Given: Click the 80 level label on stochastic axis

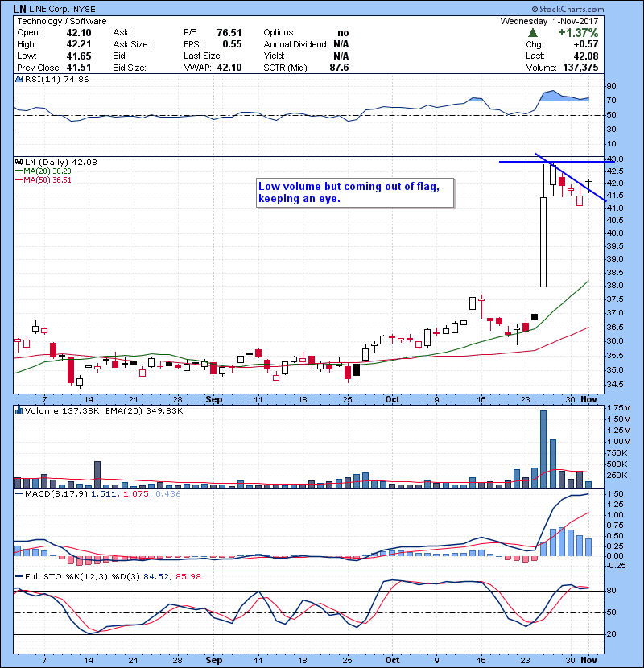Looking at the screenshot, I should click(x=612, y=591).
